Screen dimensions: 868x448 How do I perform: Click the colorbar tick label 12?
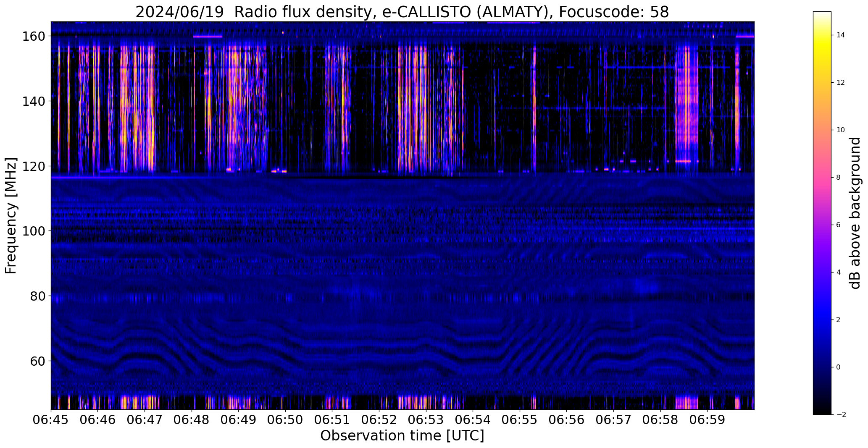[840, 83]
